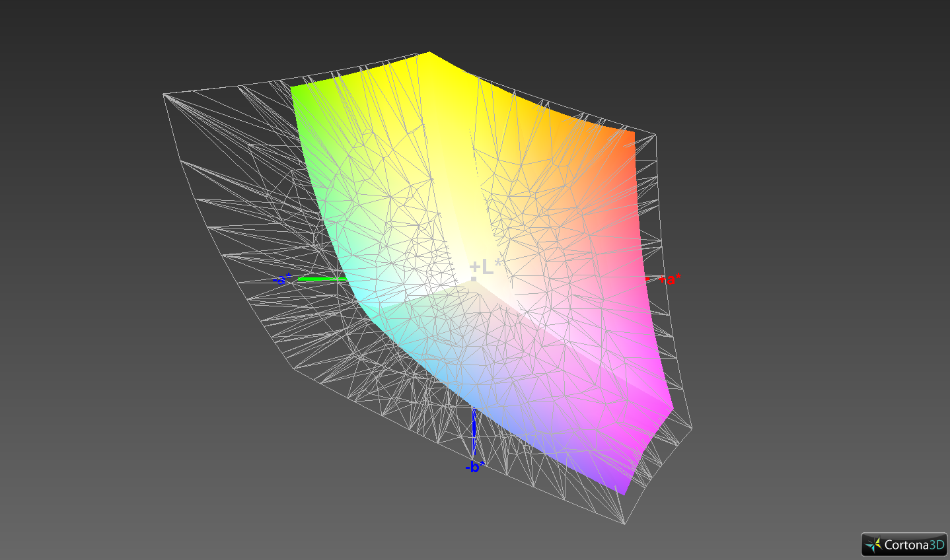Click the Cortona3D logo button
Screen dimensions: 950x560
(904, 545)
